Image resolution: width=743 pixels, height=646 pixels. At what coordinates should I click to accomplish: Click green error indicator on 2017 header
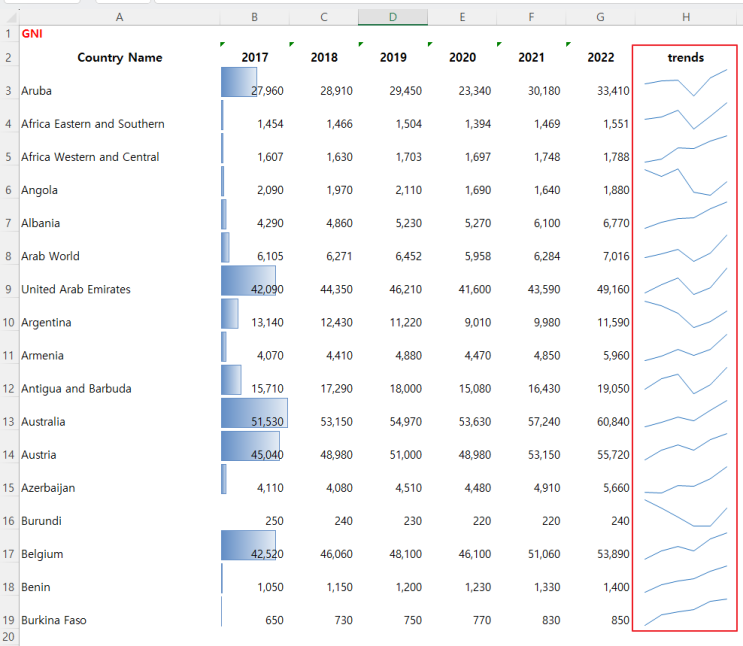223,44
